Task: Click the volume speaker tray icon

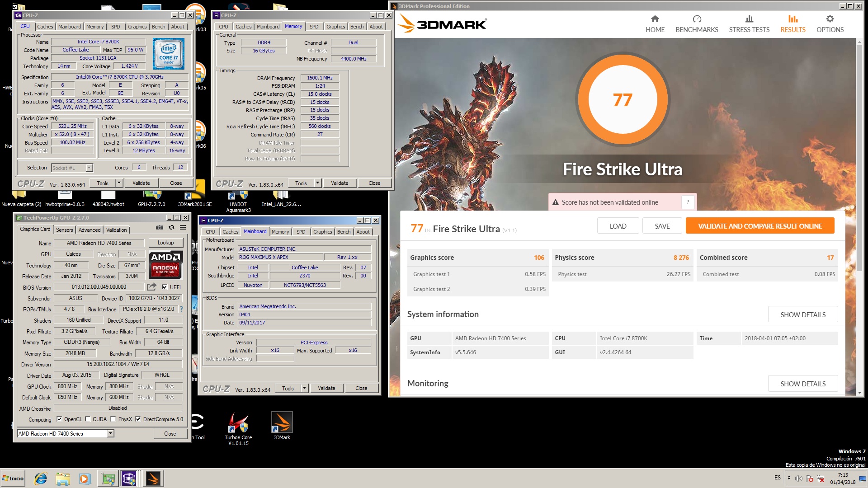Action: [798, 479]
